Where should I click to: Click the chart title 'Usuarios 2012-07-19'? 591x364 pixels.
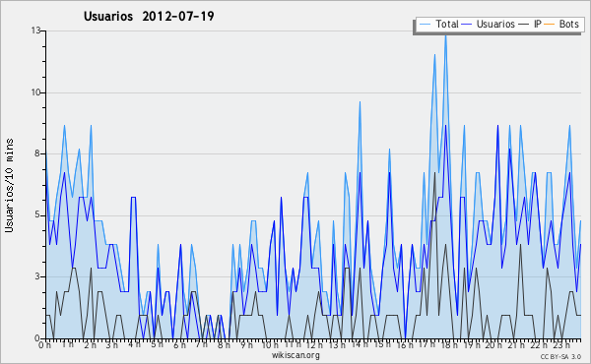coord(149,16)
